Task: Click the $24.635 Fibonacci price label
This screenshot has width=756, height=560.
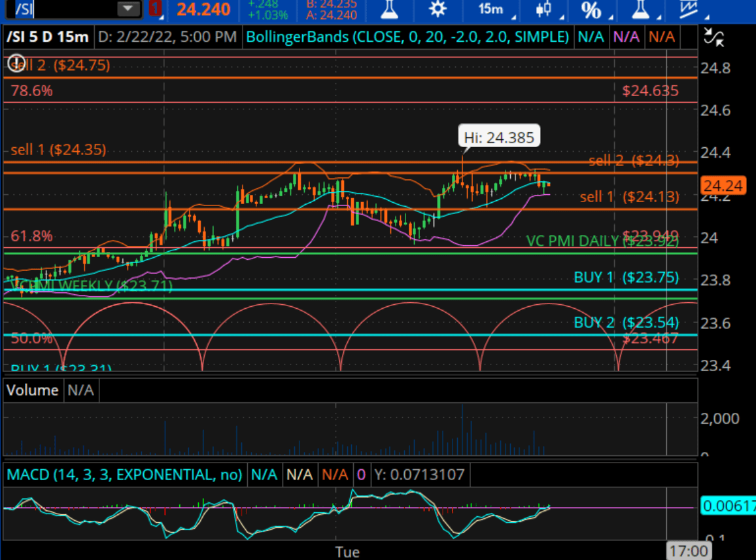Action: click(x=650, y=91)
